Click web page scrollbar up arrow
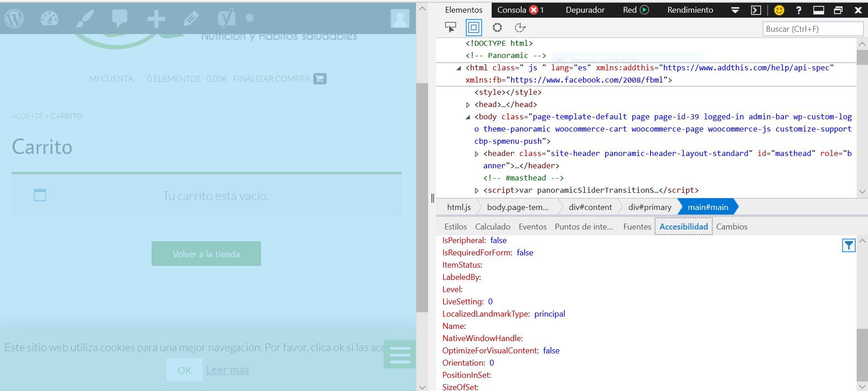This screenshot has height=391, width=868. (x=422, y=9)
